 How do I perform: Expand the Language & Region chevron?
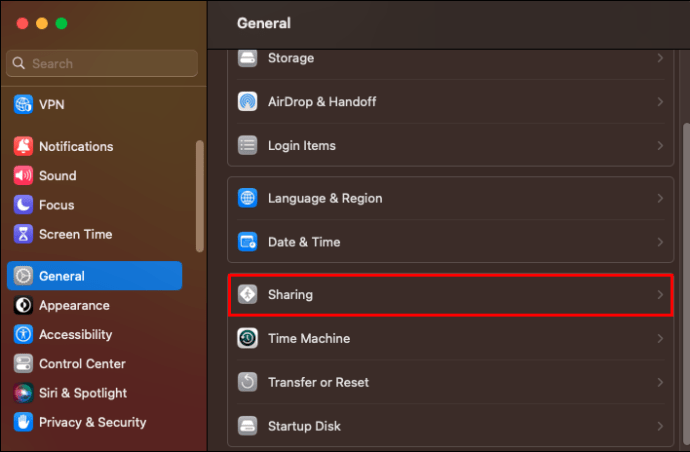point(660,198)
